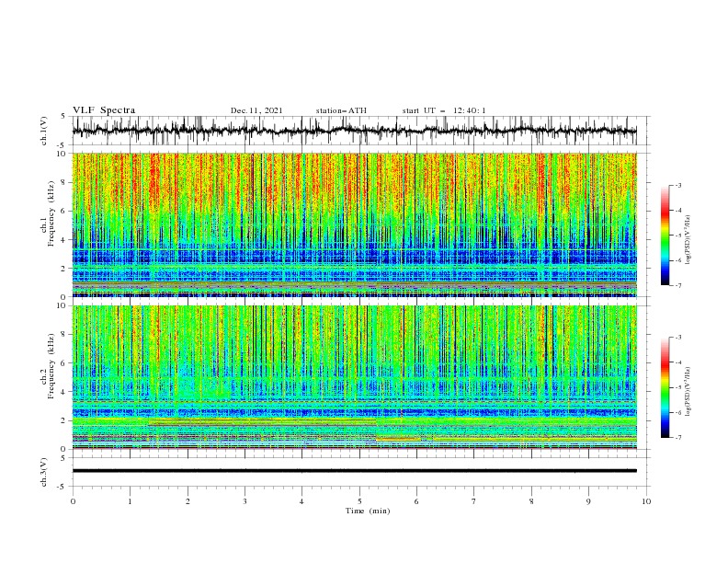Select the "ch.2 Frequency (kHz)" axis label

[48, 366]
